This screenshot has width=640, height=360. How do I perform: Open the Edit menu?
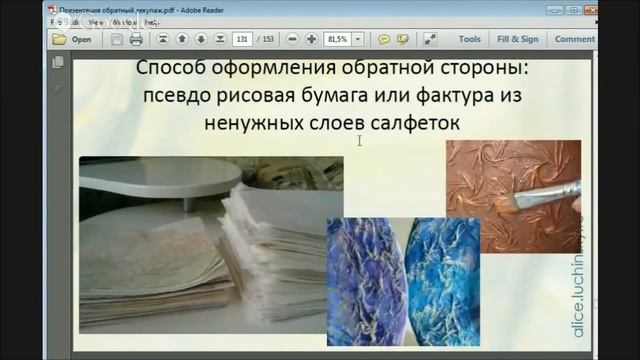point(75,22)
